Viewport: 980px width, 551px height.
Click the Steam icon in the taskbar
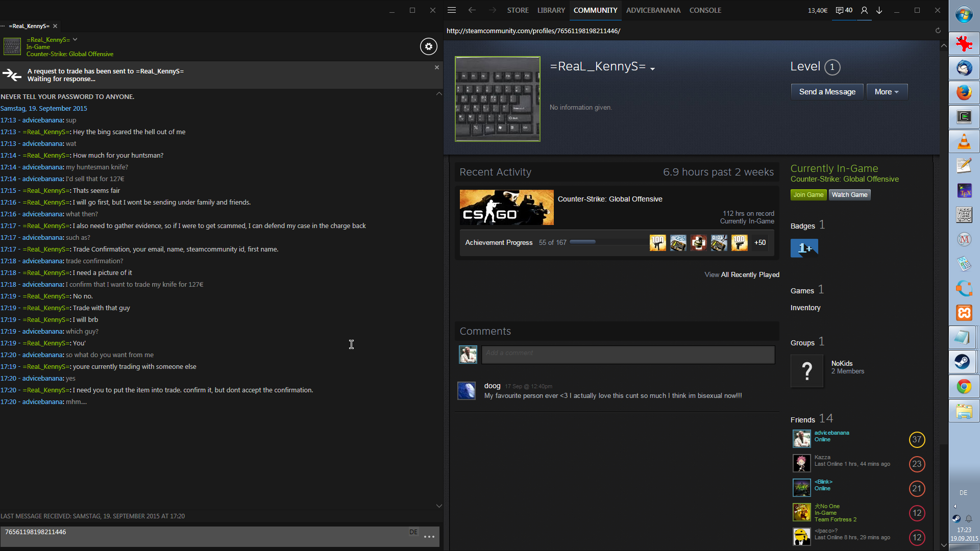coord(964,362)
